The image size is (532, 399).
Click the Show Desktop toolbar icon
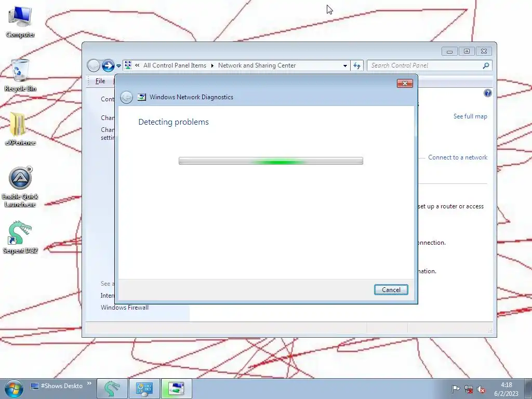[x=35, y=386]
